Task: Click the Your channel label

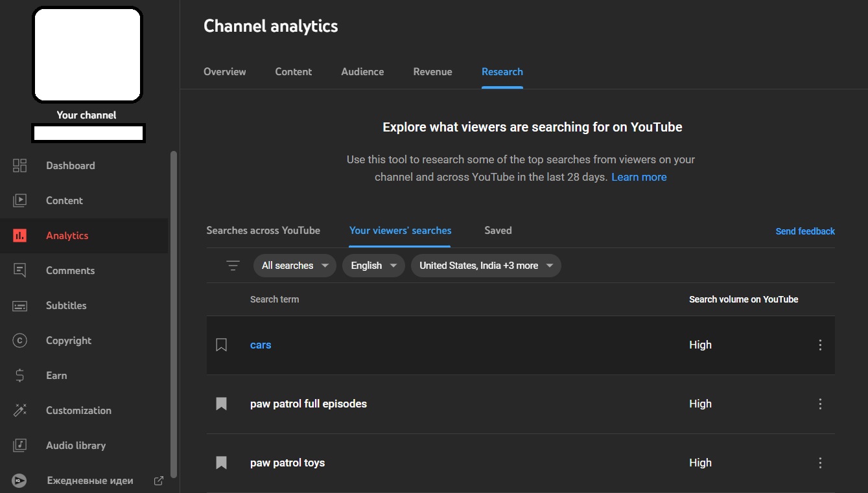Action: click(86, 115)
